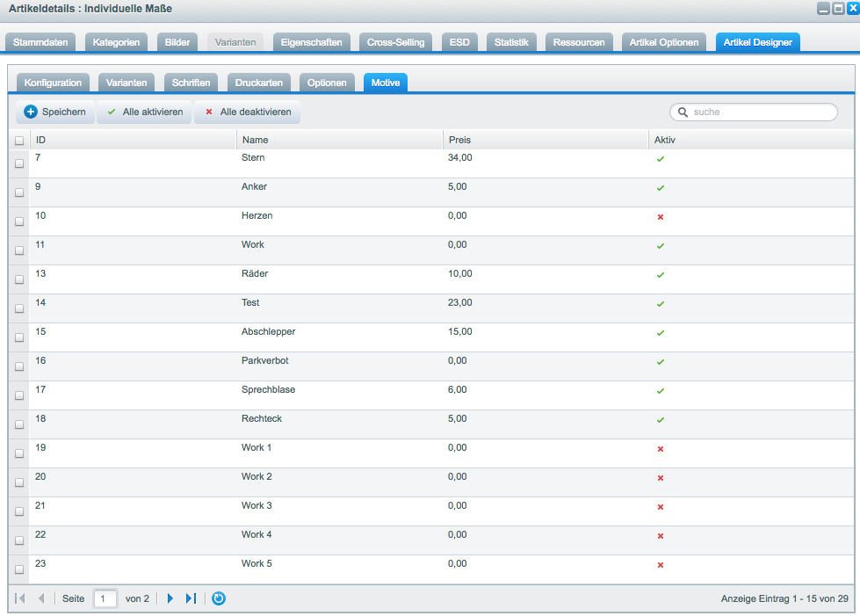Sort by the Name column header
Viewport: 860px width, 616px height.
tap(255, 140)
